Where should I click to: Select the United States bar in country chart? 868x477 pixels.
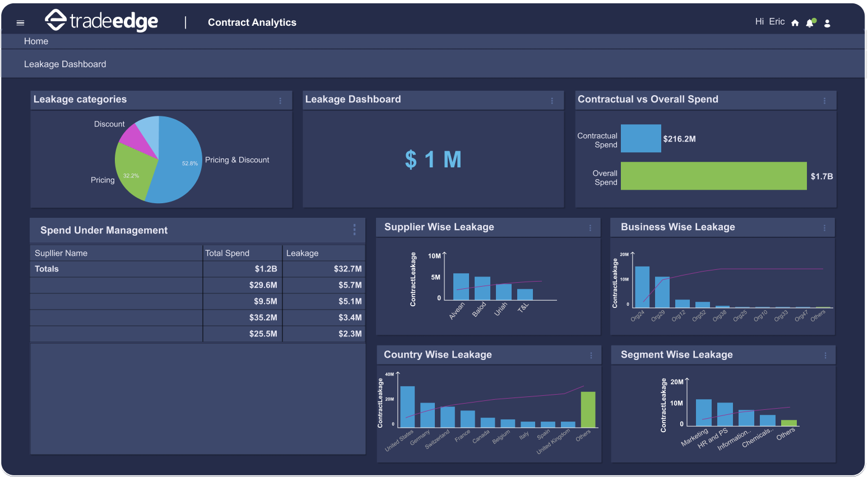point(407,407)
